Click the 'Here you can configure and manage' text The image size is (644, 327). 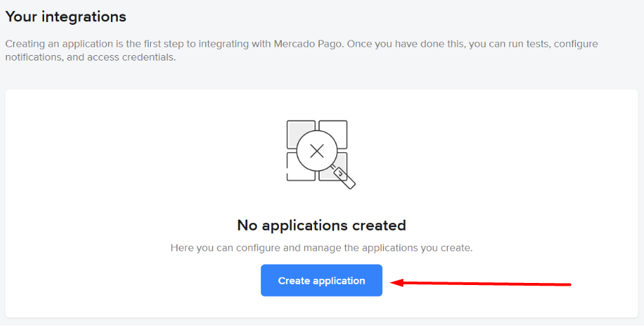click(321, 247)
